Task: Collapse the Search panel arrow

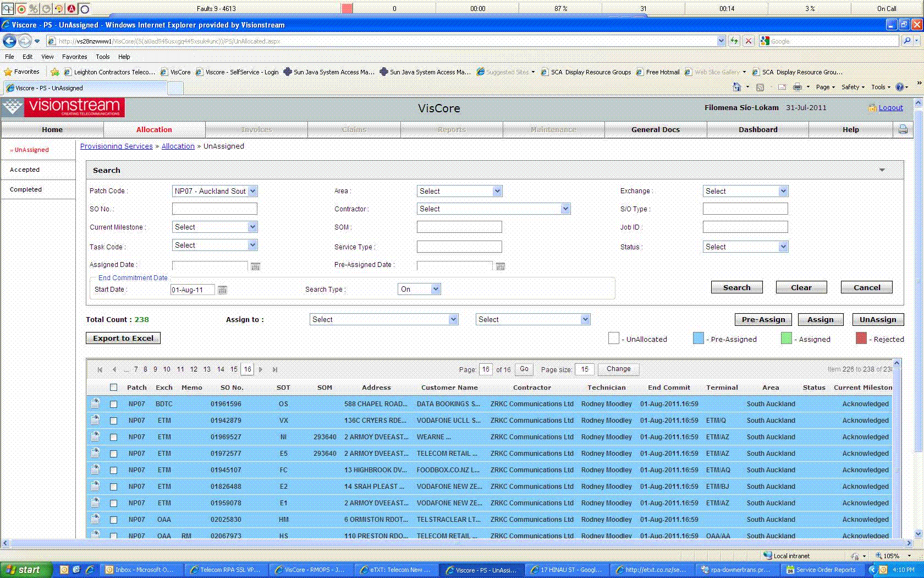Action: tap(882, 170)
